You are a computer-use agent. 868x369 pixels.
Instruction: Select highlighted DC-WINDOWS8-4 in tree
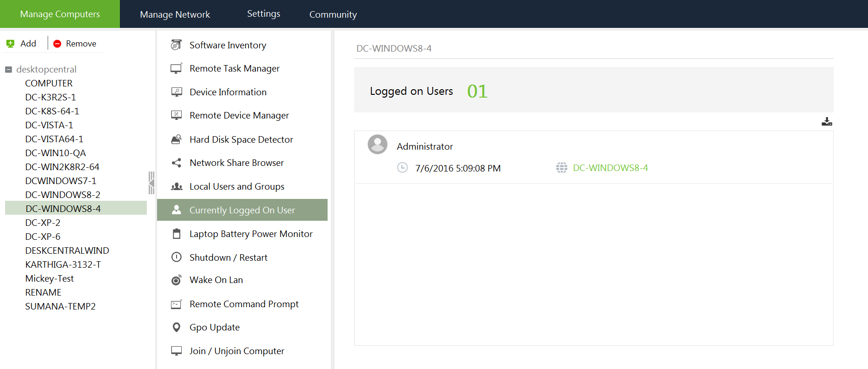click(x=76, y=208)
